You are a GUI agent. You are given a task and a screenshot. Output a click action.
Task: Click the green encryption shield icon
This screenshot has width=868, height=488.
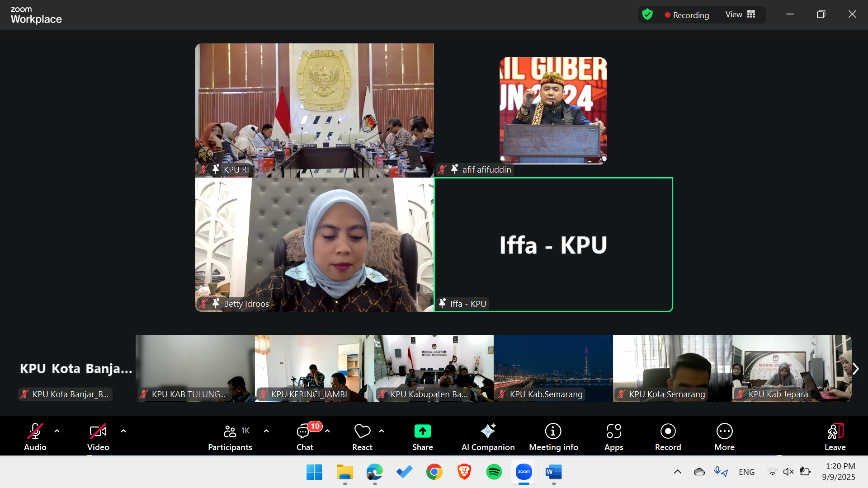(647, 14)
